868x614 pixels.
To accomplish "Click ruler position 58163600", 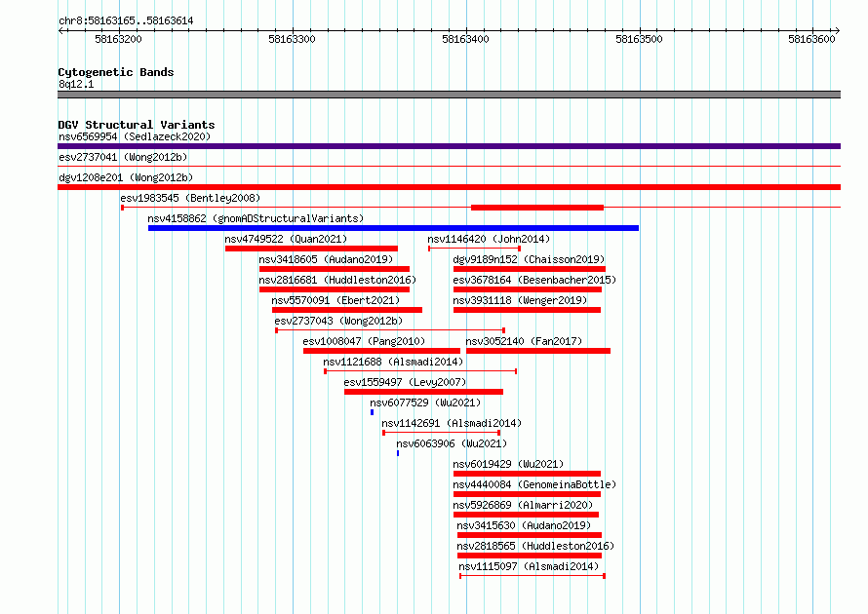I will (x=811, y=39).
